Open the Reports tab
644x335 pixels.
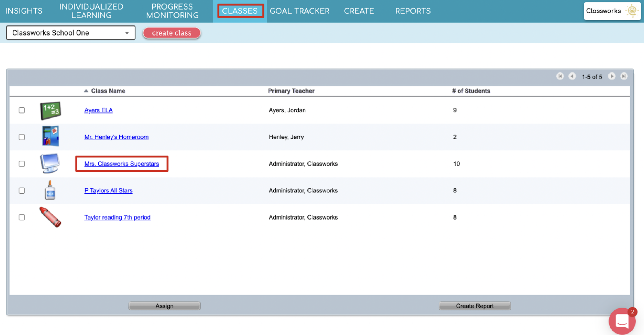point(413,11)
